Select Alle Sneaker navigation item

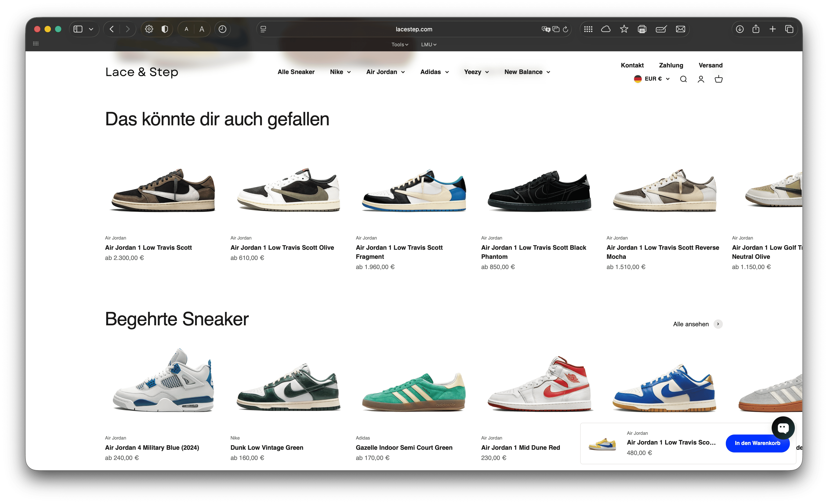(x=296, y=72)
